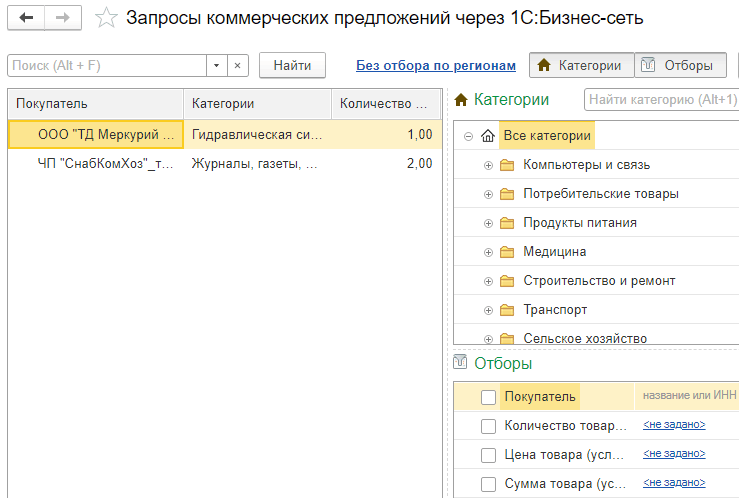Screen dimensions: 739x498
Task: Click the forward navigation arrow
Action: pyautogui.click(x=62, y=18)
